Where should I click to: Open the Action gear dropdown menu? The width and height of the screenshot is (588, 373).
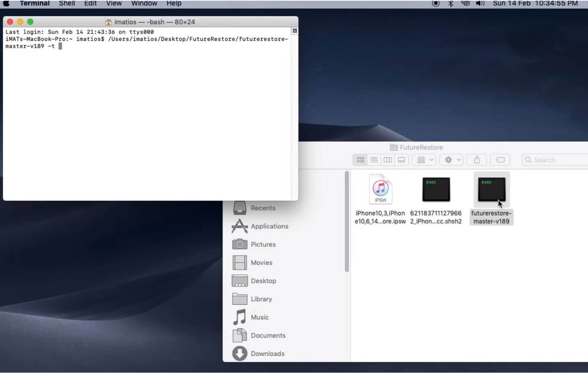tap(452, 160)
